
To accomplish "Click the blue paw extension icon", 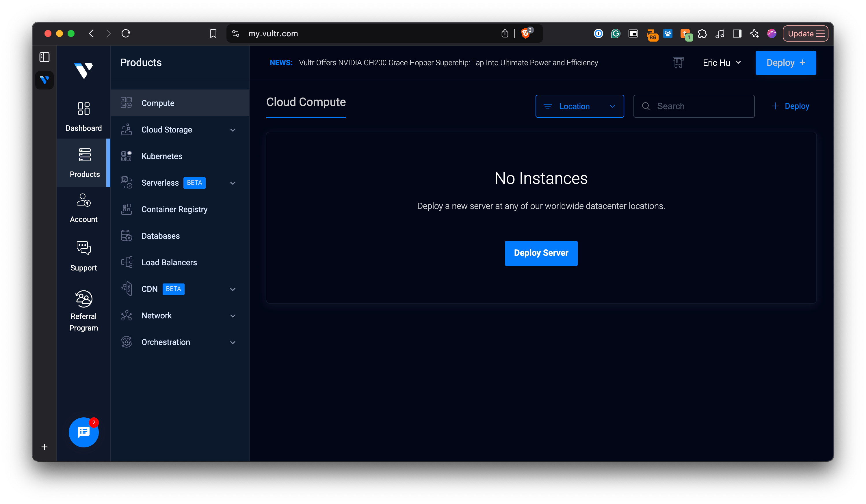I will point(667,33).
